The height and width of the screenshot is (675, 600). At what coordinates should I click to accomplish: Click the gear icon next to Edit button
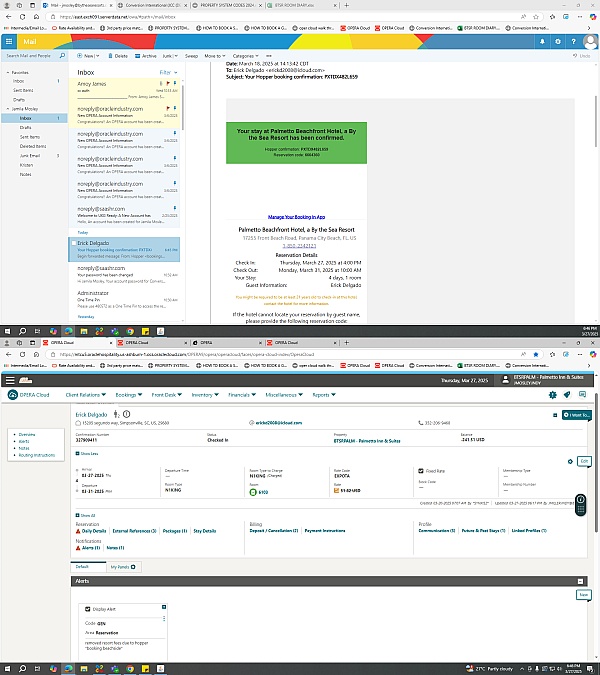click(570, 461)
